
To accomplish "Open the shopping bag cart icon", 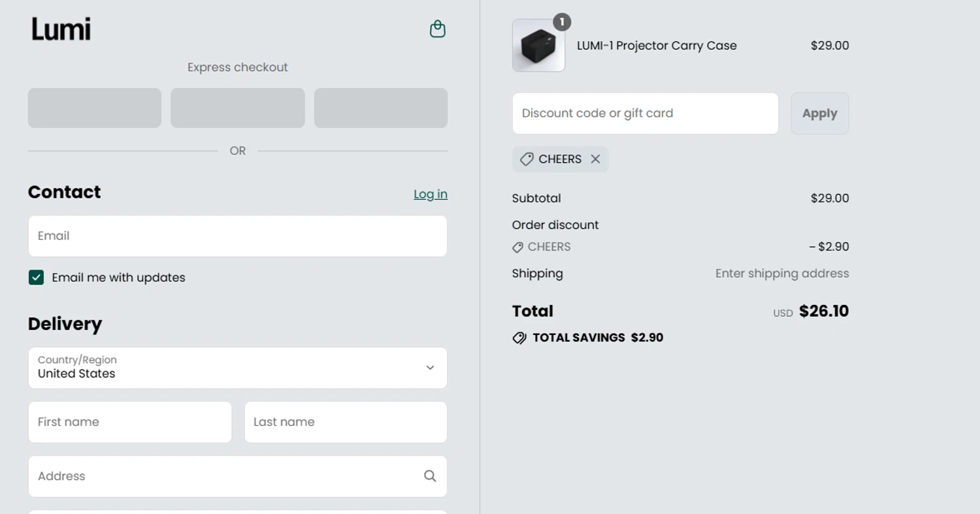I will [437, 29].
